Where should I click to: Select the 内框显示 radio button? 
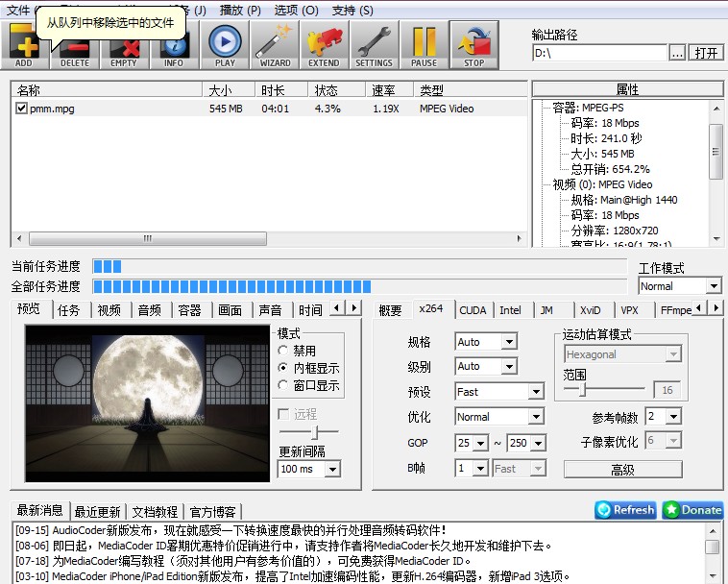(282, 368)
